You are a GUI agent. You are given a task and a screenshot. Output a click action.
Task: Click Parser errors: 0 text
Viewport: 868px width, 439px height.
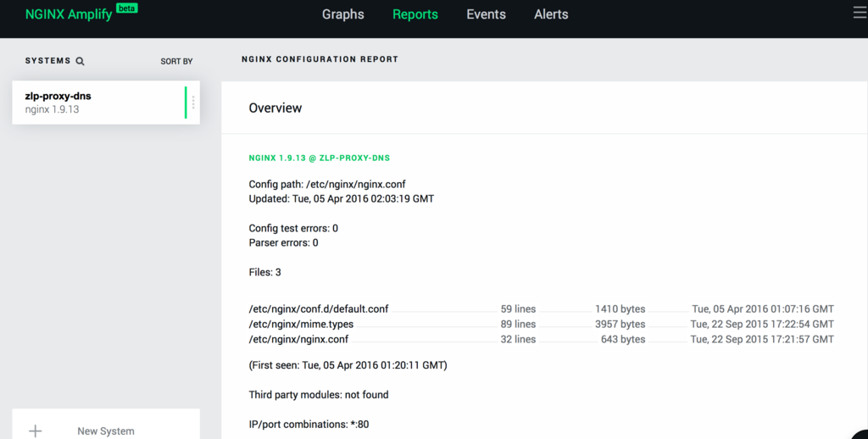pyautogui.click(x=283, y=242)
